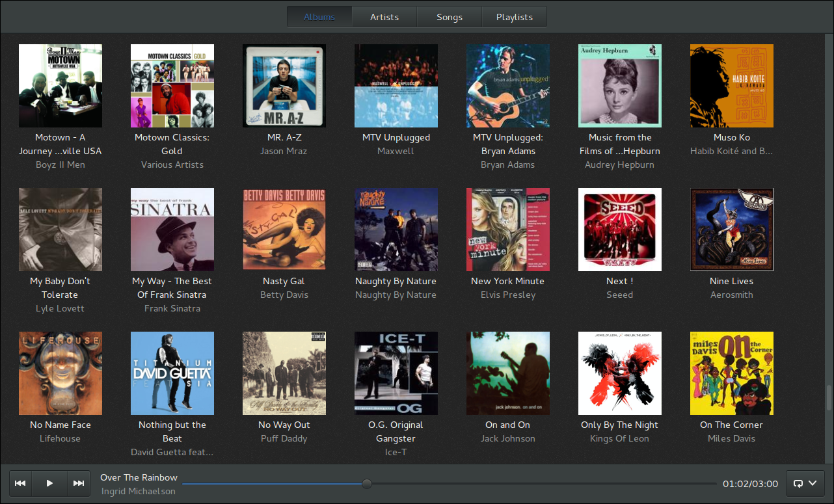Open the Only By The Night cover
The image size is (834, 504).
(x=620, y=373)
